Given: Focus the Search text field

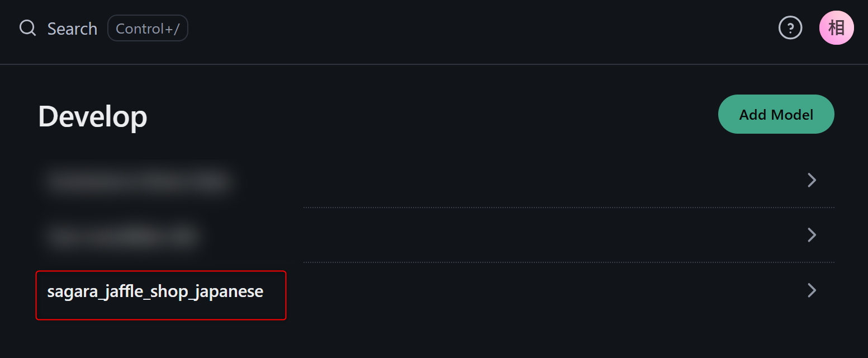Looking at the screenshot, I should click(72, 29).
